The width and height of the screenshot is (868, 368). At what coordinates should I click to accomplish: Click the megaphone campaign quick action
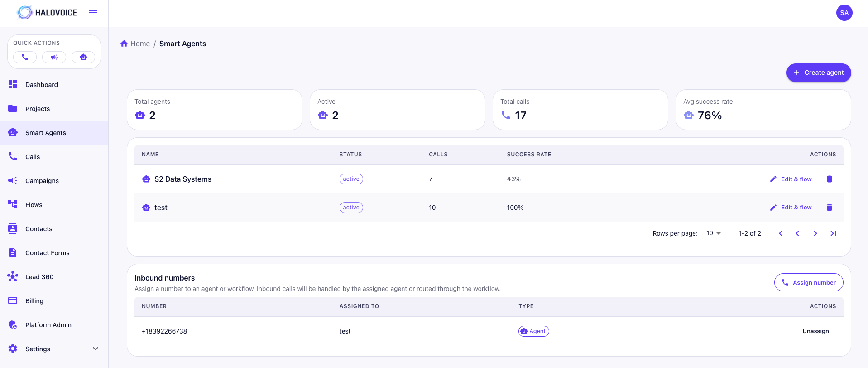coord(54,57)
